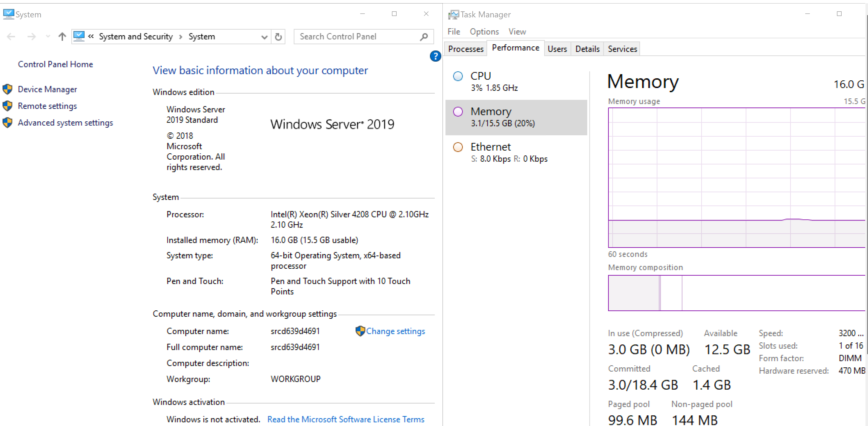Switch to the Services tab
This screenshot has height=426, width=868.
[622, 49]
